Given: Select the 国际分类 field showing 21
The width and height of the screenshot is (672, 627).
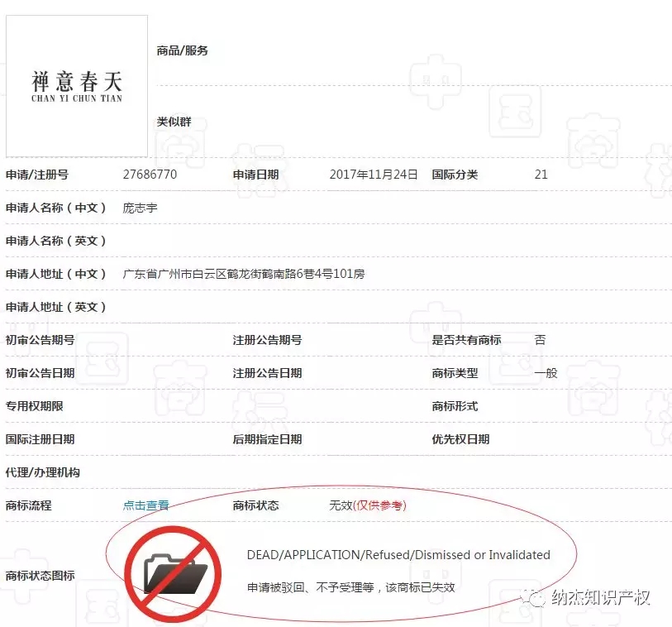Looking at the screenshot, I should [x=540, y=175].
